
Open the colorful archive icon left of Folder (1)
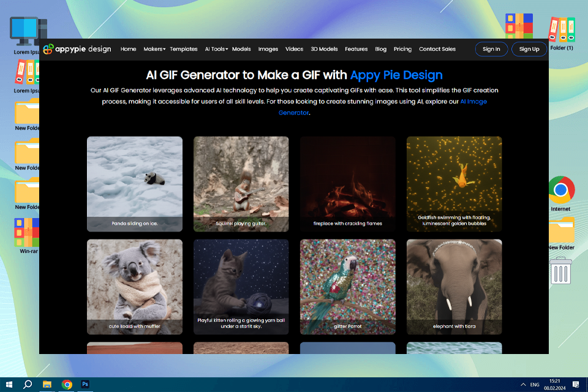tap(519, 26)
